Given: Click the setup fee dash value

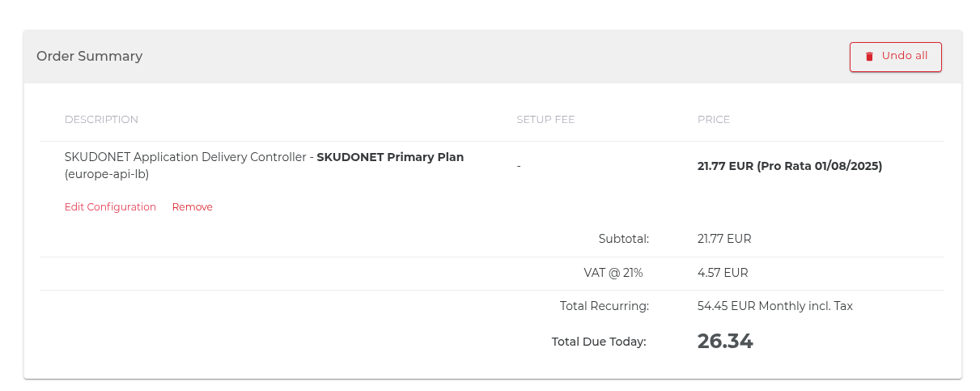Looking at the screenshot, I should tap(519, 166).
